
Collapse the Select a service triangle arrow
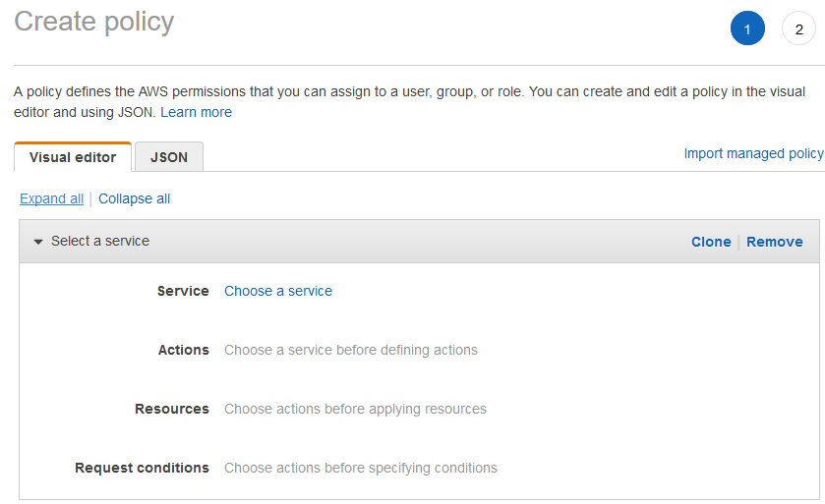tap(38, 242)
